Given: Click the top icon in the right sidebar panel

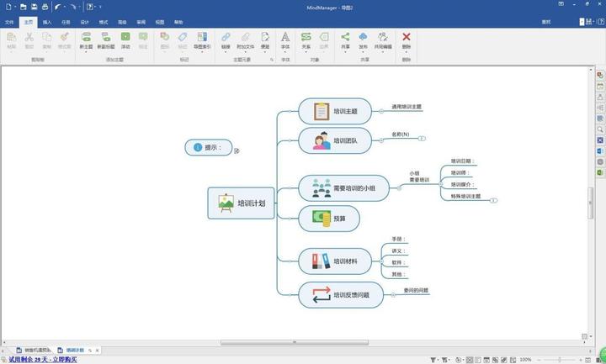Looking at the screenshot, I should click(x=600, y=76).
